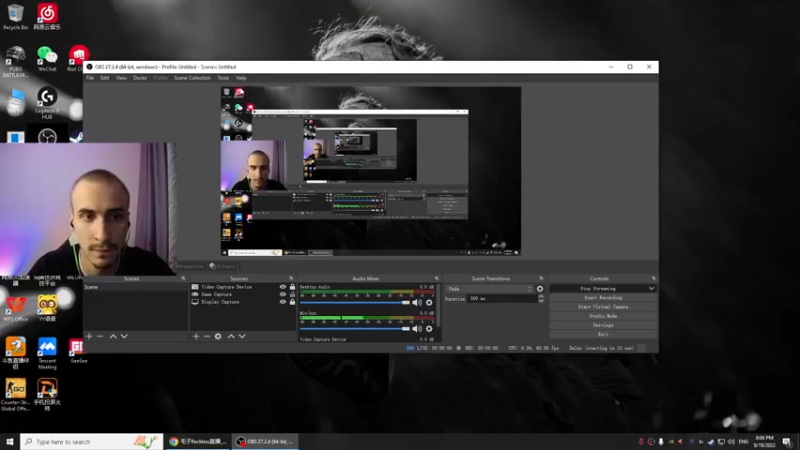Open the WPS Office desktop shortcut

tap(15, 309)
